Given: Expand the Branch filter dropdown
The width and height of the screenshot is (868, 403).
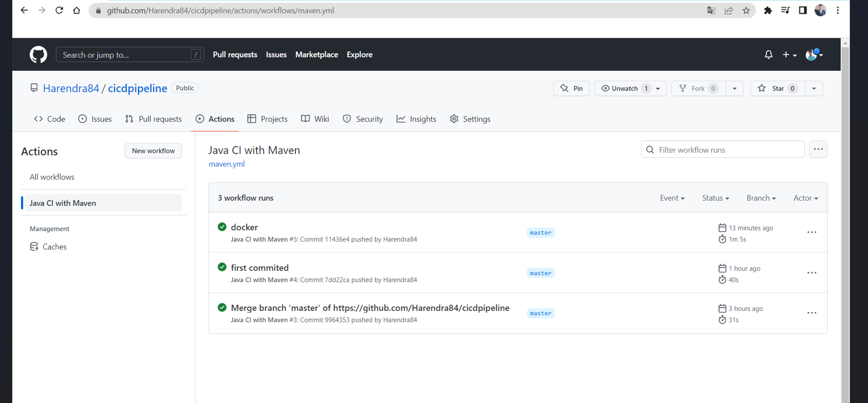Looking at the screenshot, I should (761, 198).
